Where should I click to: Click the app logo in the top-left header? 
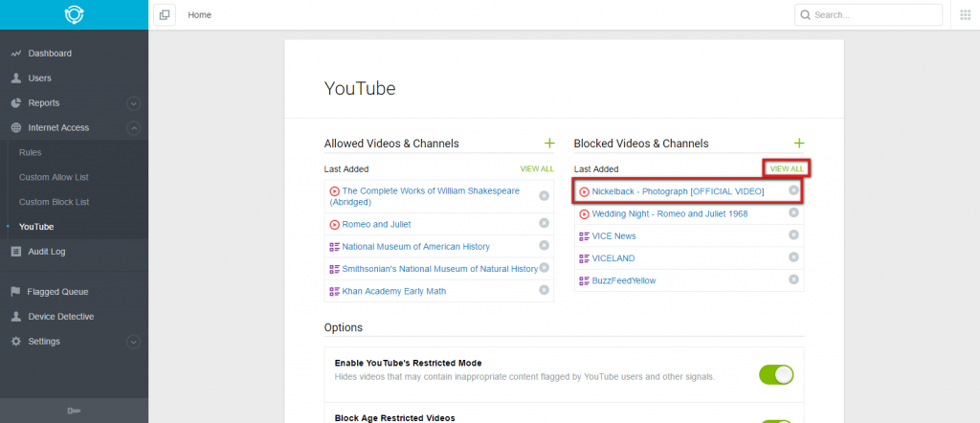point(75,14)
